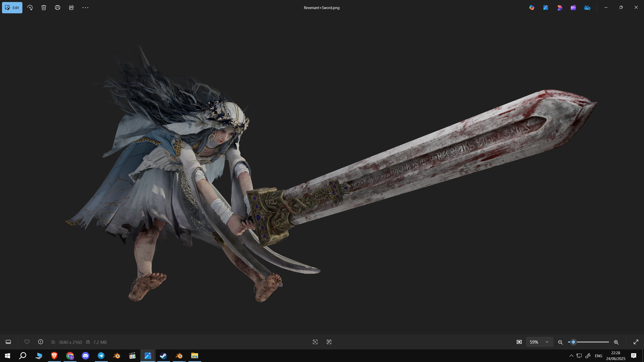Open Blender icon next to Steam
The height and width of the screenshot is (362, 644).
(x=179, y=356)
